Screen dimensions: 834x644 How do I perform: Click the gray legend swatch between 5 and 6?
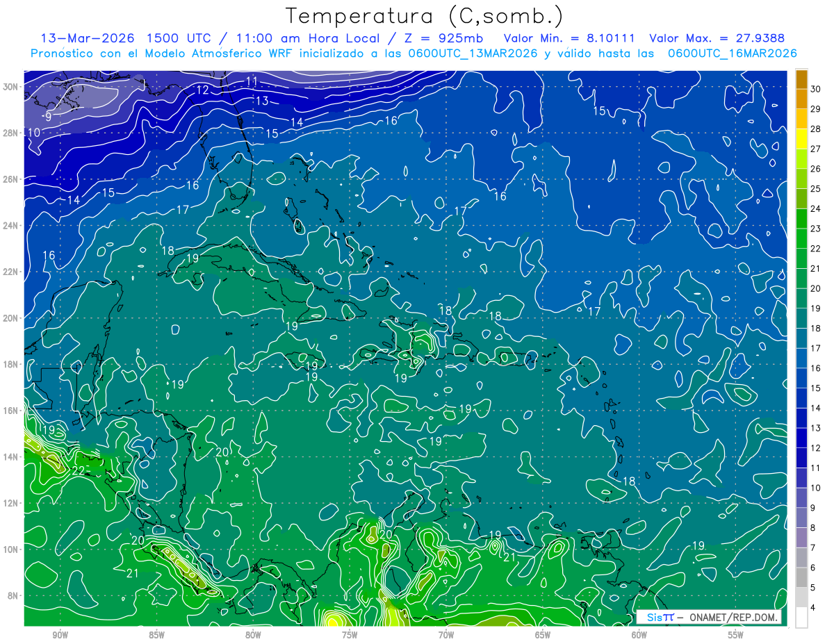pos(801,577)
